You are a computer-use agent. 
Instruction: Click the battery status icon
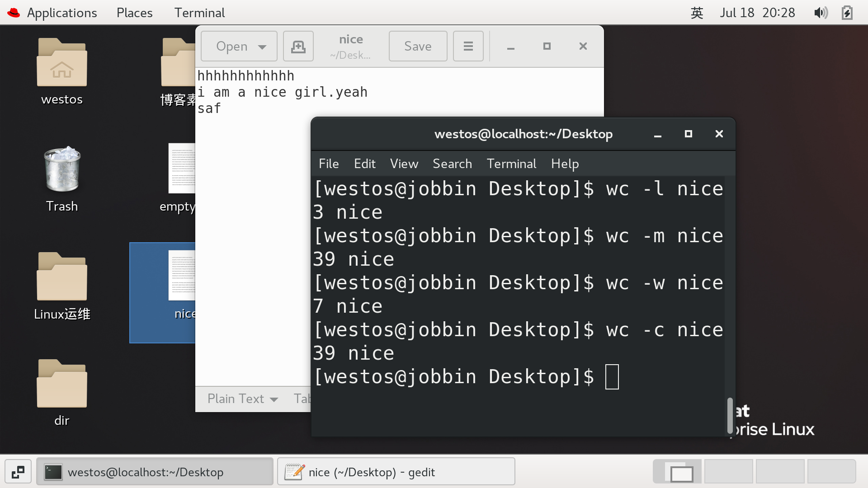tap(847, 13)
